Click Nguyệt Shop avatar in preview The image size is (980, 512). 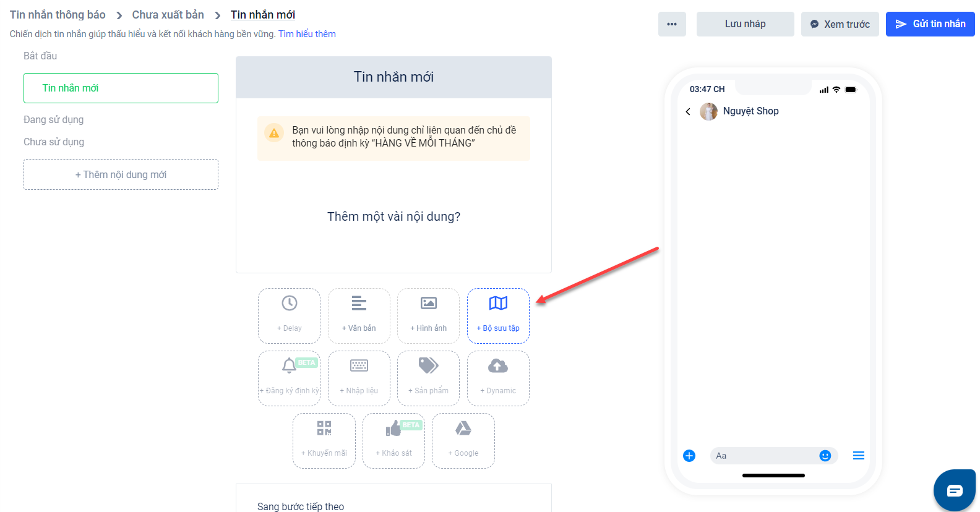(708, 111)
